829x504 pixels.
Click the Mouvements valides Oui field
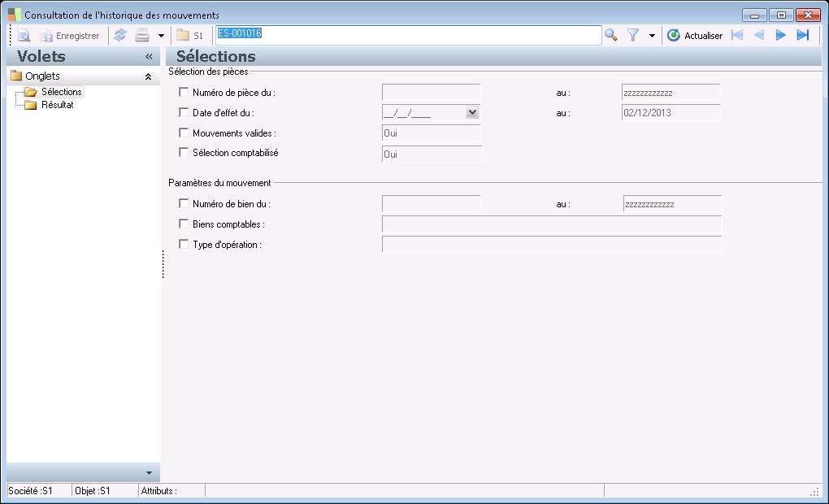(431, 133)
